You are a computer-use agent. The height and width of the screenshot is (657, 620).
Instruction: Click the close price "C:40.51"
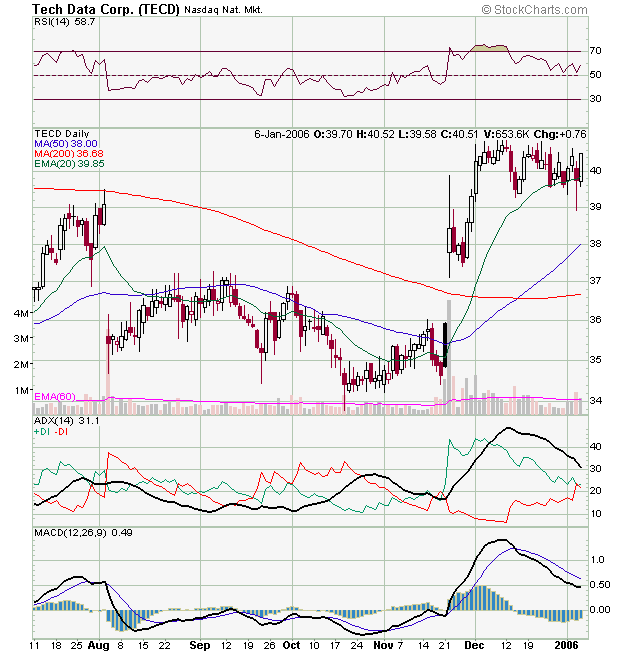tap(459, 134)
